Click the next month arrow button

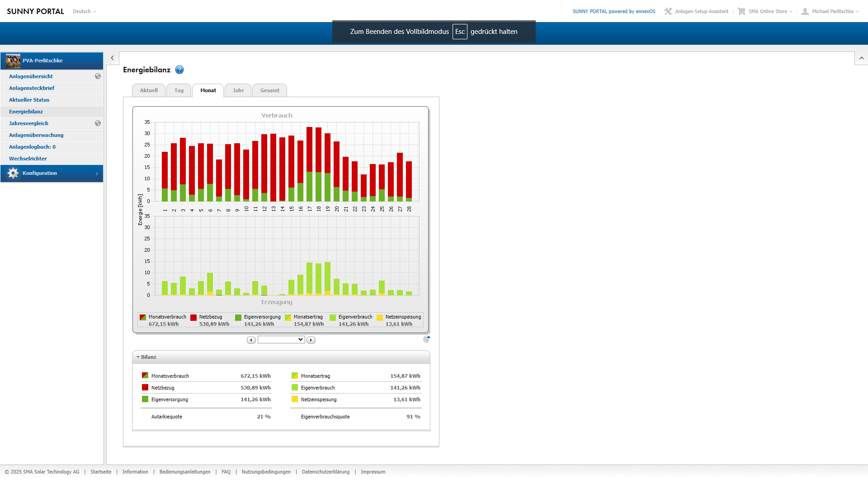[x=311, y=340]
